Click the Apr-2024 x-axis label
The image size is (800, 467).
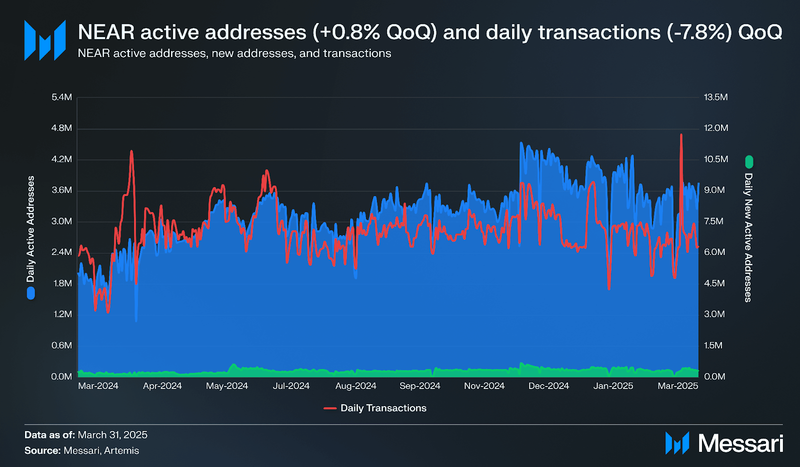point(162,386)
